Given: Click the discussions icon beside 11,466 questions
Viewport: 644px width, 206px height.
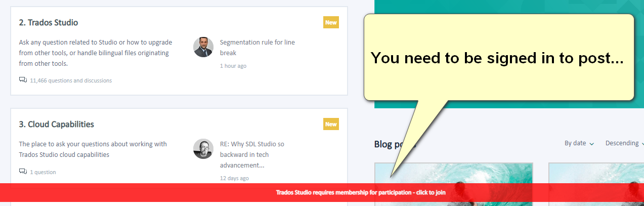Looking at the screenshot, I should (23, 80).
